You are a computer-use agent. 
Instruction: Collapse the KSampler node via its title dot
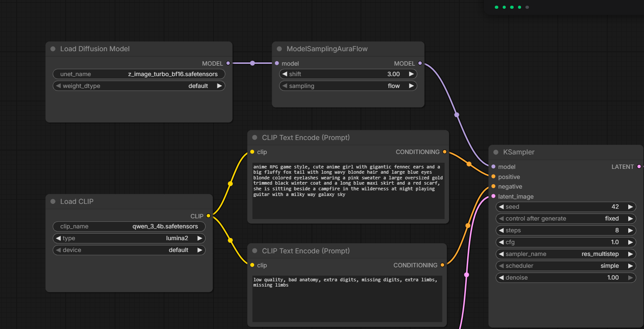coord(496,152)
